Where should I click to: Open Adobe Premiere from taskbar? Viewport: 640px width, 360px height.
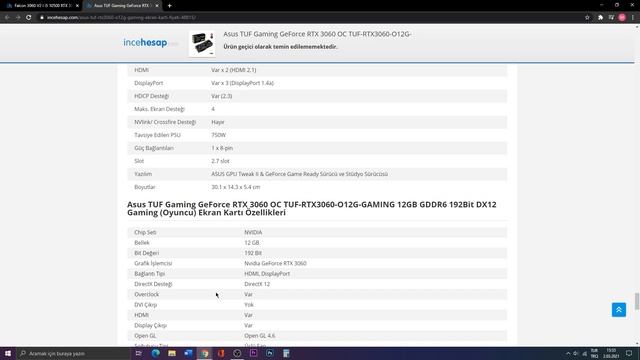point(253,353)
